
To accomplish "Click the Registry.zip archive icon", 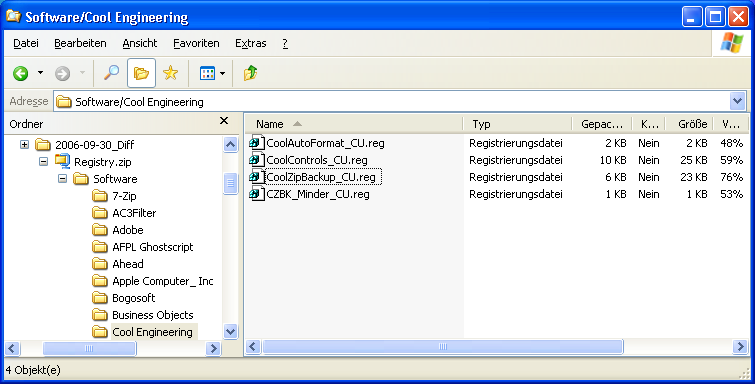I will click(62, 161).
